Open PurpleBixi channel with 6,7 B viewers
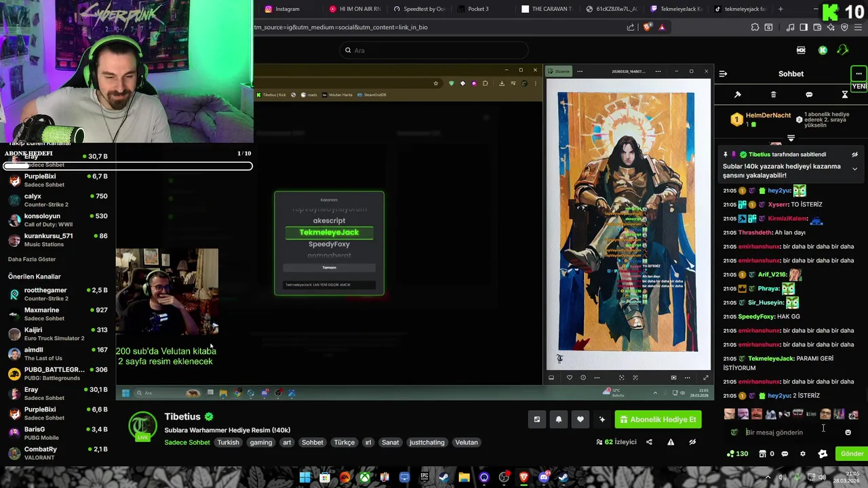Screen dimensions: 868x488 point(58,180)
